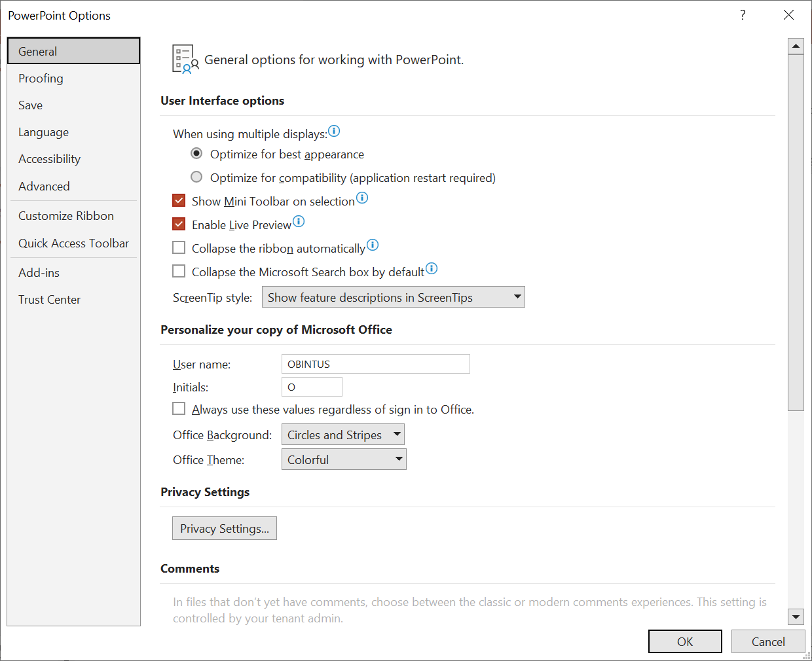Image resolution: width=812 pixels, height=661 pixels.
Task: Uncheck Show Mini Toolbar on selection
Action: [179, 201]
